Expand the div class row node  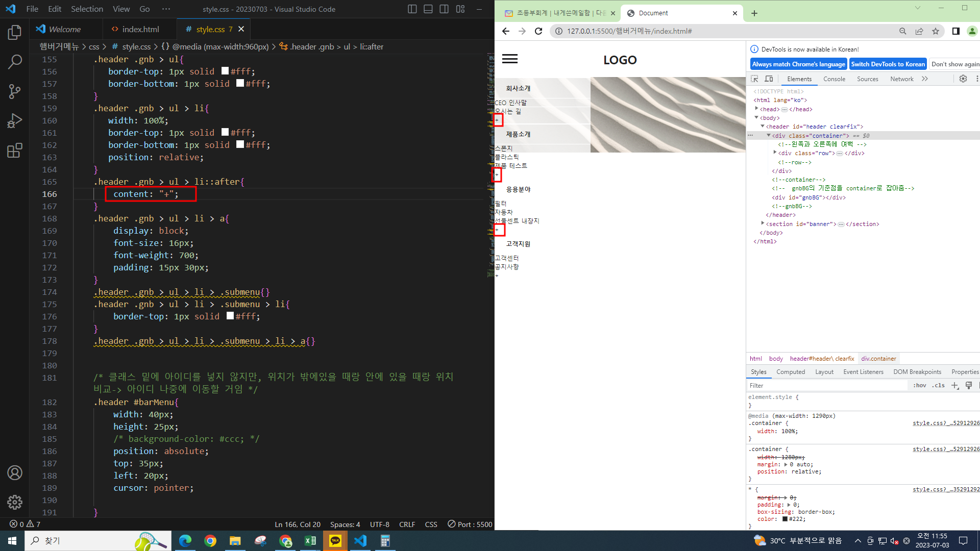coord(775,153)
